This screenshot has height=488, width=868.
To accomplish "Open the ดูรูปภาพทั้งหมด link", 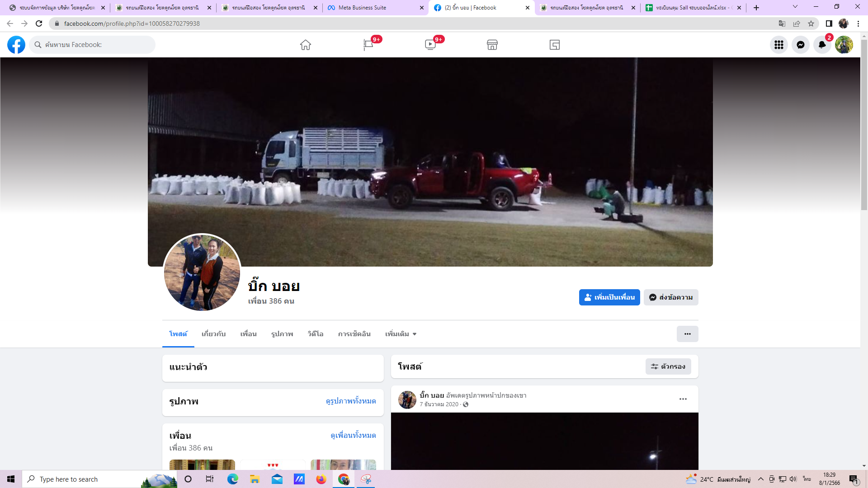I will click(x=350, y=401).
